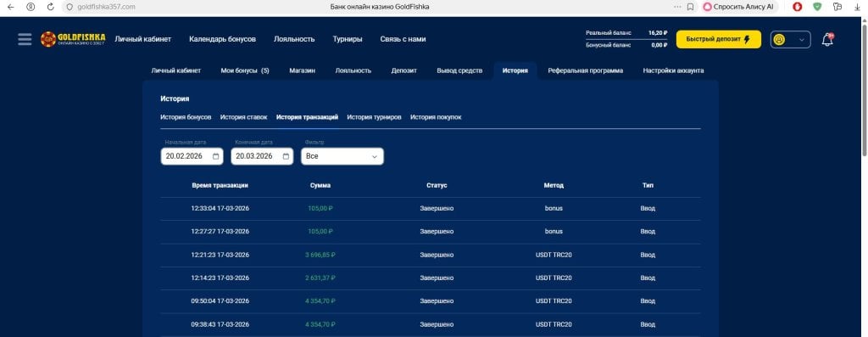Open the notifications bell icon
This screenshot has height=337, width=868.
click(x=827, y=39)
